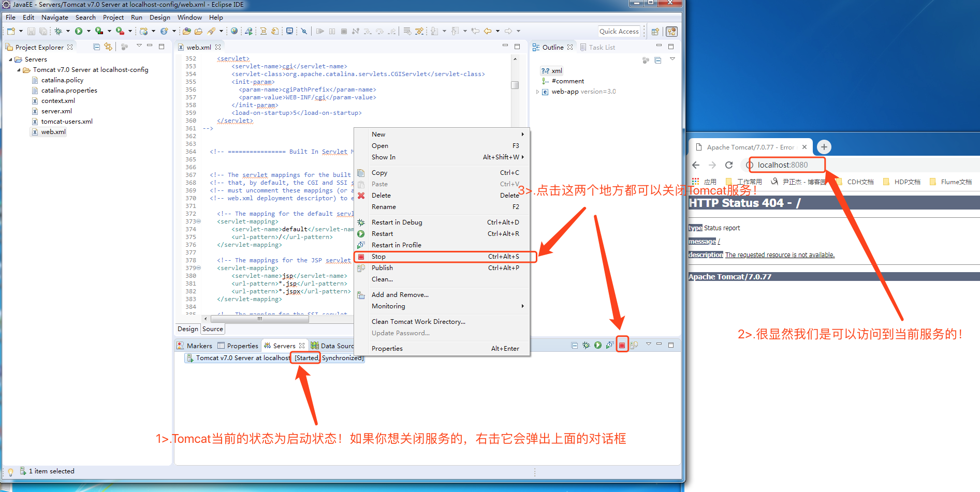Click Stop server red square in Servers view
This screenshot has height=492, width=980.
pos(622,345)
